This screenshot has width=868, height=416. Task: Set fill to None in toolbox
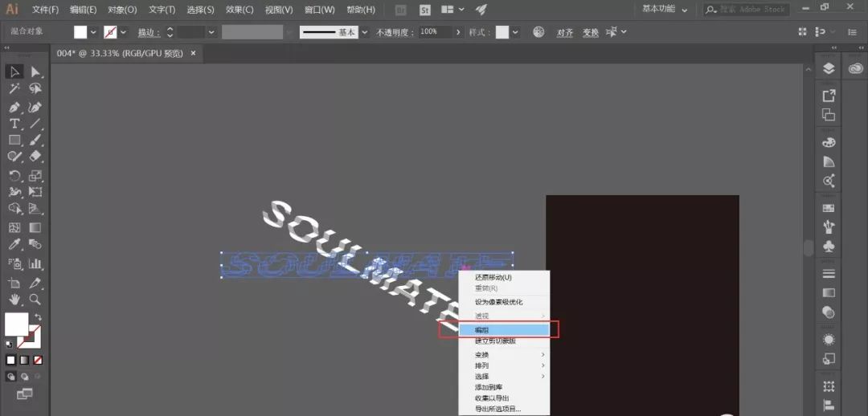point(38,360)
